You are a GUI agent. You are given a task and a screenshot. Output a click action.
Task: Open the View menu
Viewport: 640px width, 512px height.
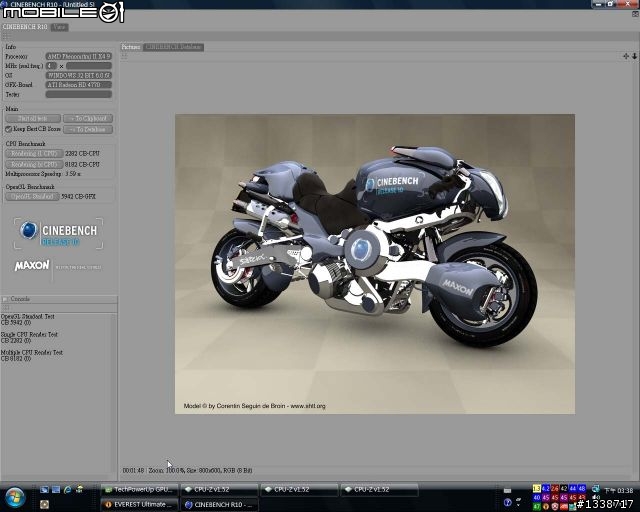point(60,27)
